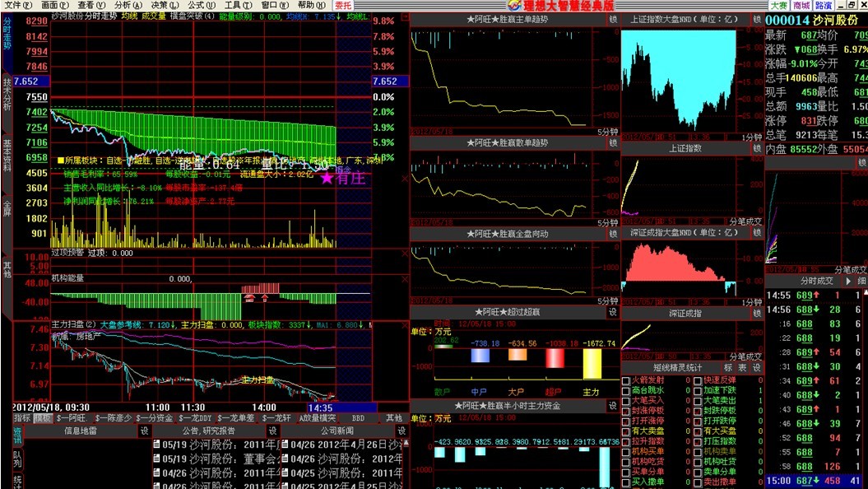Click 设 for ★阿旺★胜赢半小时主力资金 panel
This screenshot has width=868, height=489.
tap(613, 406)
